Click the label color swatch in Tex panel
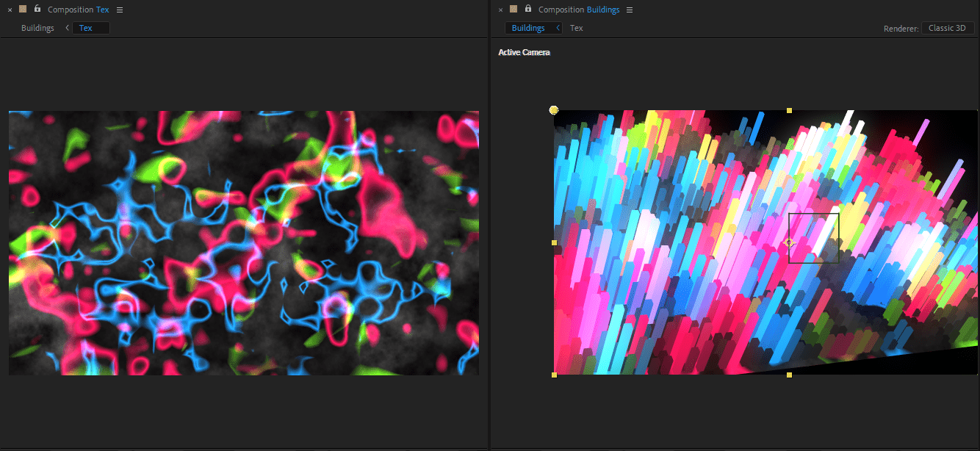 23,10
